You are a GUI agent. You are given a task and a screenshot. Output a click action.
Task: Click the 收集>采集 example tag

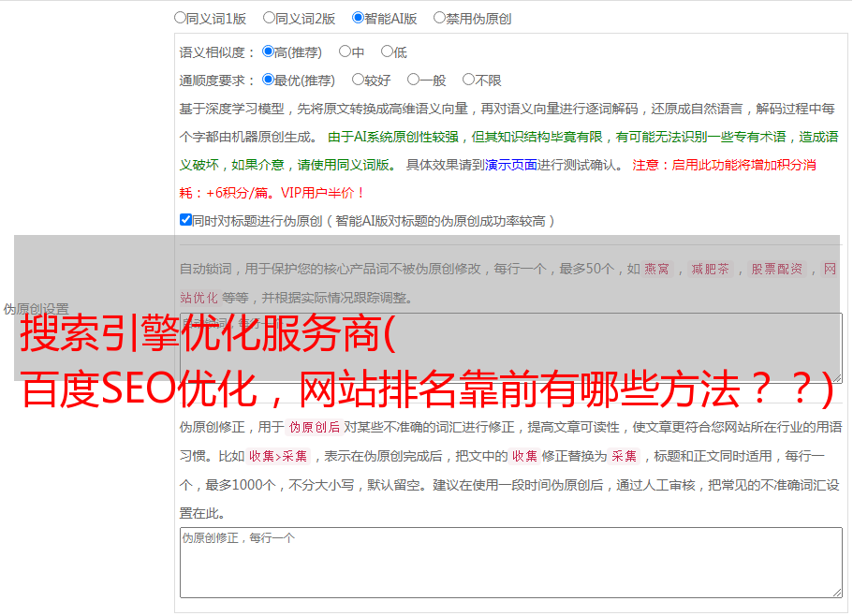pos(278,457)
